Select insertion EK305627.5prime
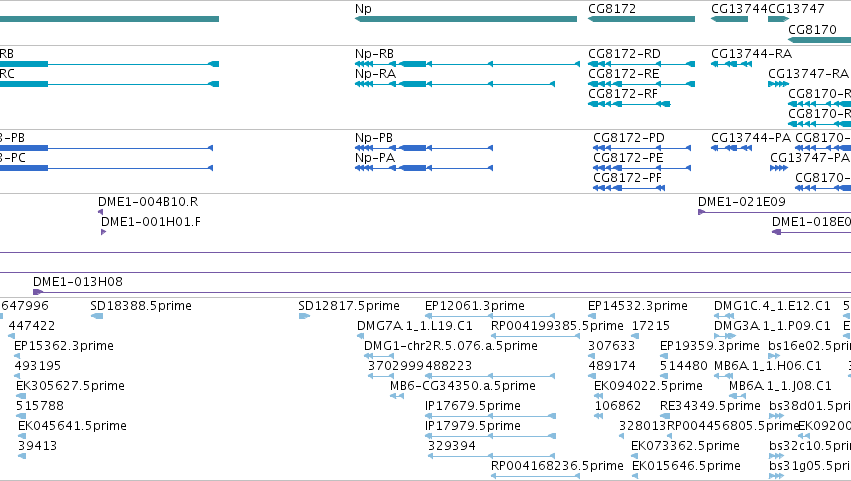The height and width of the screenshot is (481, 851). coord(70,387)
